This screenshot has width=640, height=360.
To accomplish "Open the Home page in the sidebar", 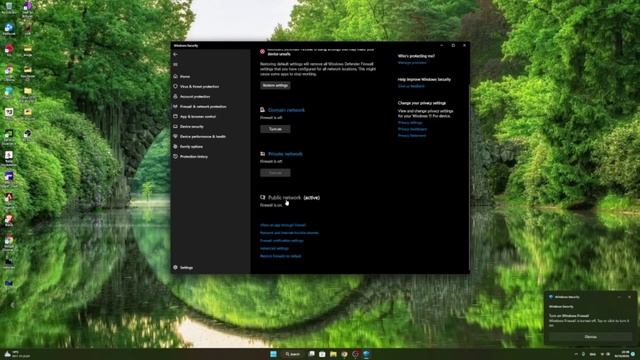I will coord(185,76).
